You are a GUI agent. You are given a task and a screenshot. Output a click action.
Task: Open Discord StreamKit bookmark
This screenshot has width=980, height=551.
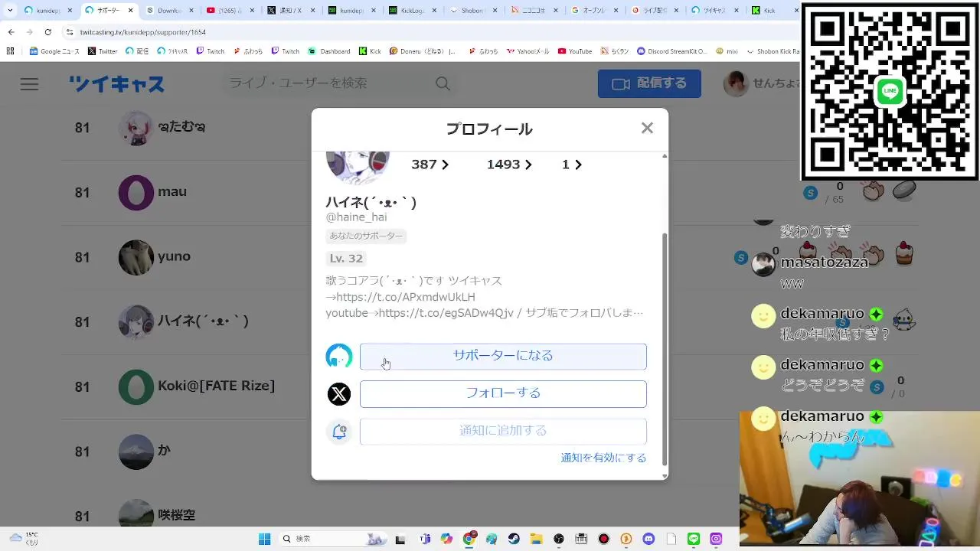(671, 51)
